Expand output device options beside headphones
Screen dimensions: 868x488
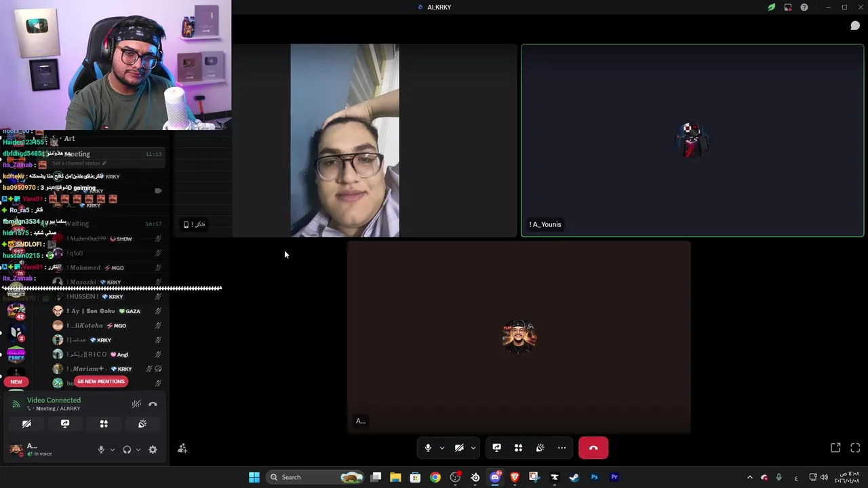coord(138,449)
